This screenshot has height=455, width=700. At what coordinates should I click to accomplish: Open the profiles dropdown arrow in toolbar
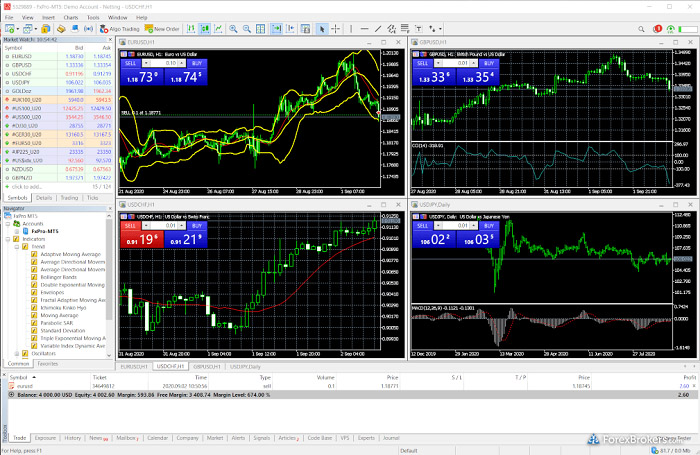click(x=35, y=29)
